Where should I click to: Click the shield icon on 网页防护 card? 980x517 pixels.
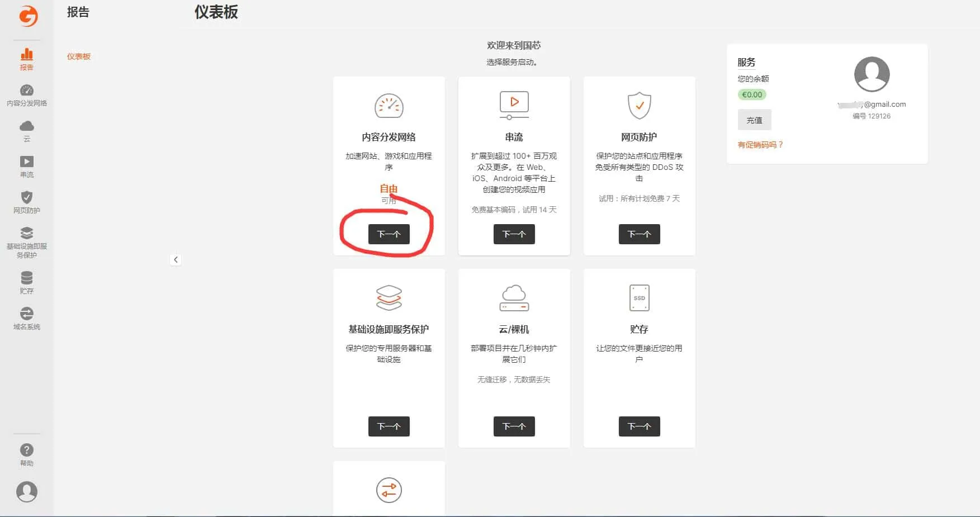(x=640, y=105)
